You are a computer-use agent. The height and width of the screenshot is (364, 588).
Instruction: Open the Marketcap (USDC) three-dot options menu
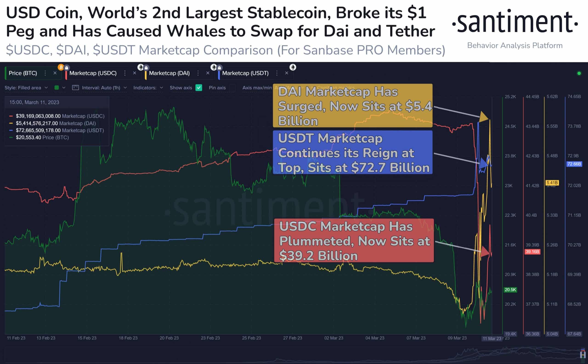(x=125, y=73)
